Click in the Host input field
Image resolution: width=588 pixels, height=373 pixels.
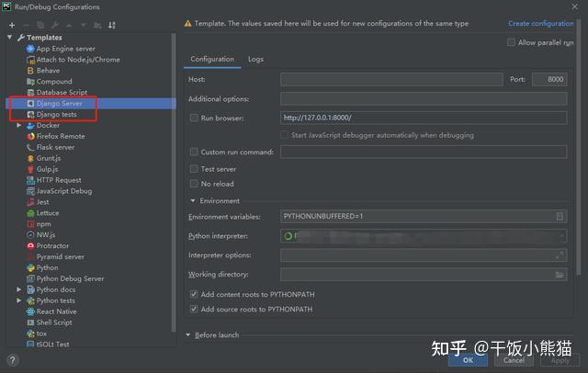pyautogui.click(x=391, y=80)
